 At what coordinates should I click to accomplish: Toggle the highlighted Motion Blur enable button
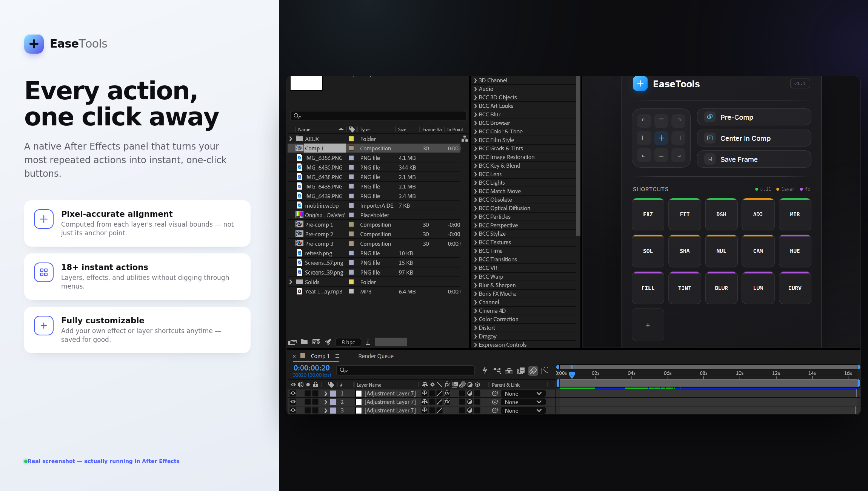pyautogui.click(x=533, y=371)
